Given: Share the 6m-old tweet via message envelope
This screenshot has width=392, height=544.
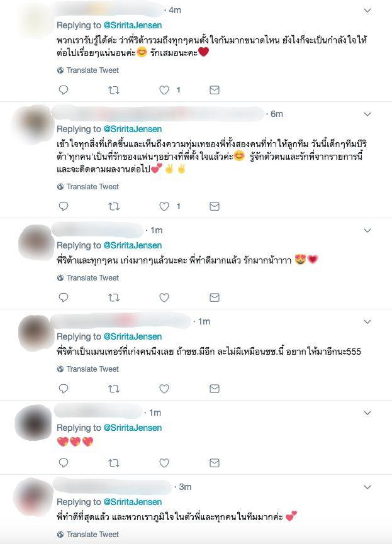Looking at the screenshot, I should tap(215, 206).
